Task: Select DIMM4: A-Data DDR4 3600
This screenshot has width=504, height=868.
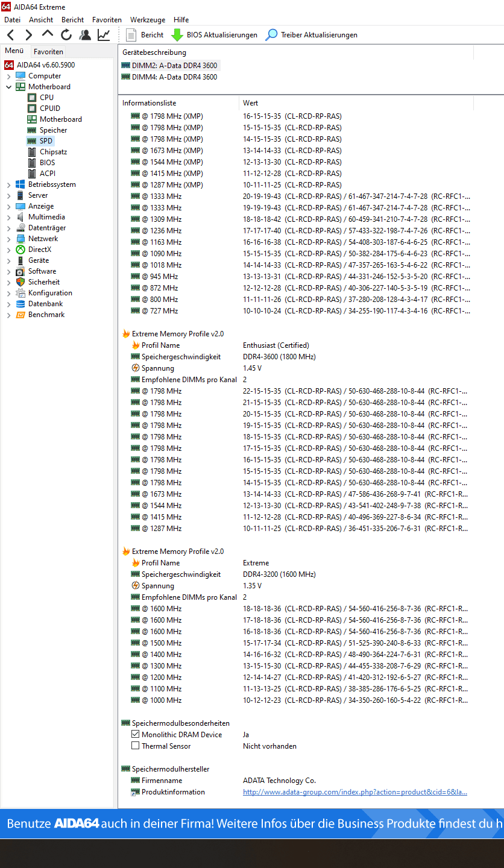Action: point(169,77)
